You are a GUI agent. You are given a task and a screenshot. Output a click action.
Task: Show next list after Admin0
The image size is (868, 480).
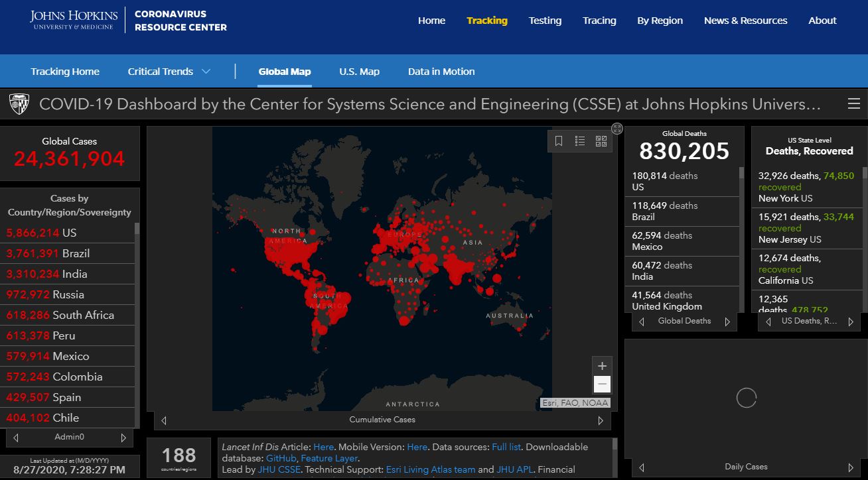coord(123,438)
